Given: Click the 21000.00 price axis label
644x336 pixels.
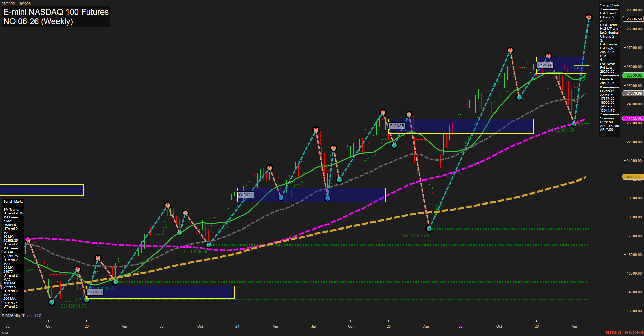Looking at the screenshot, I should (x=634, y=161).
